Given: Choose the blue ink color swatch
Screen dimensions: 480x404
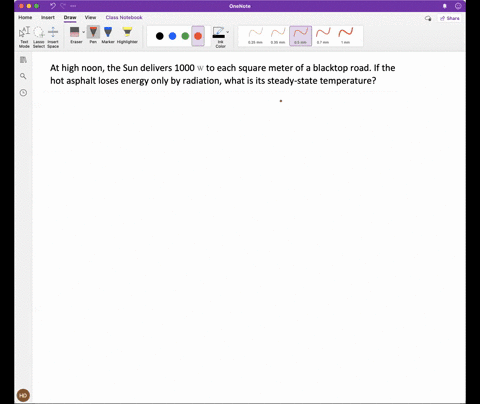Looking at the screenshot, I should tap(172, 36).
